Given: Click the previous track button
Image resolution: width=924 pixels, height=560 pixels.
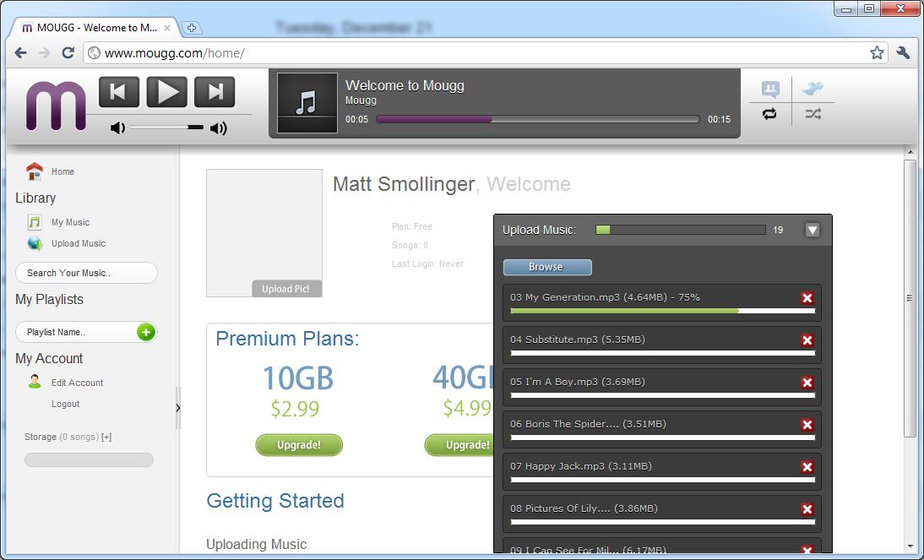Looking at the screenshot, I should click(119, 91).
